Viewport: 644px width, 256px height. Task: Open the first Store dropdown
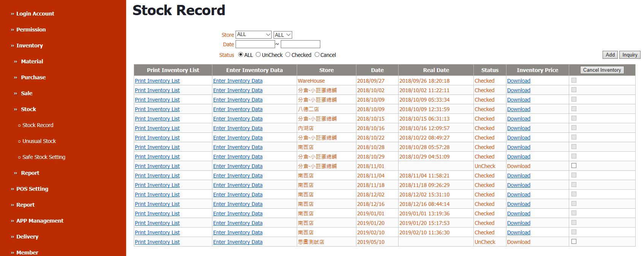(253, 35)
